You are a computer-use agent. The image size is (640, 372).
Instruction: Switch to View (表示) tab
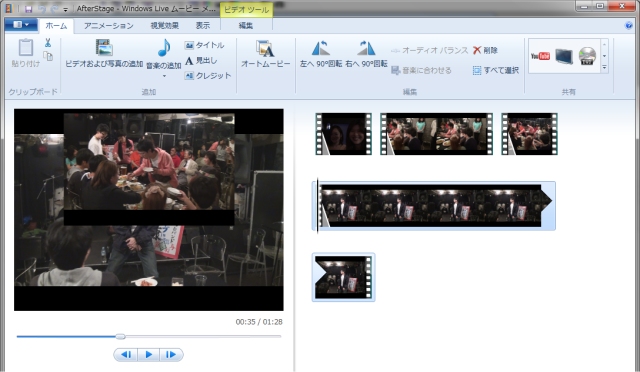202,26
